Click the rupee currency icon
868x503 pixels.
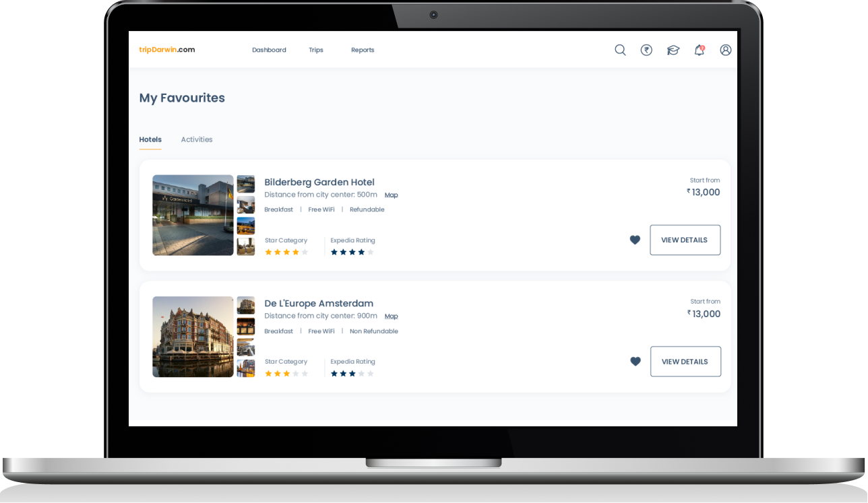[x=646, y=50]
